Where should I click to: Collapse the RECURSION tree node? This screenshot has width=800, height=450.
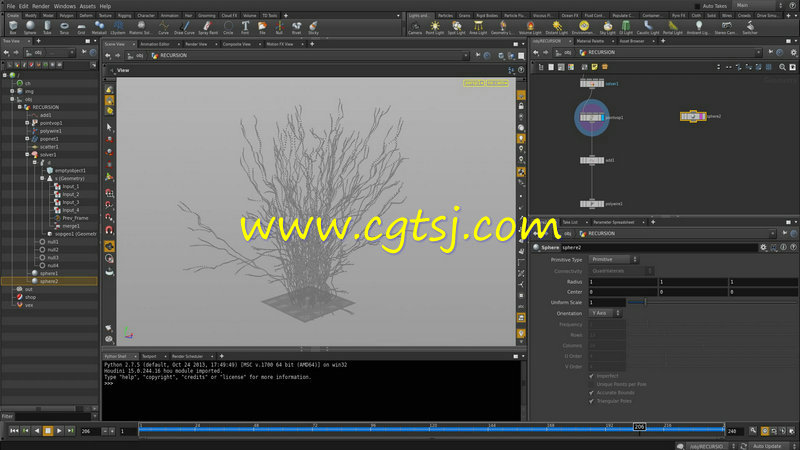click(x=20, y=107)
